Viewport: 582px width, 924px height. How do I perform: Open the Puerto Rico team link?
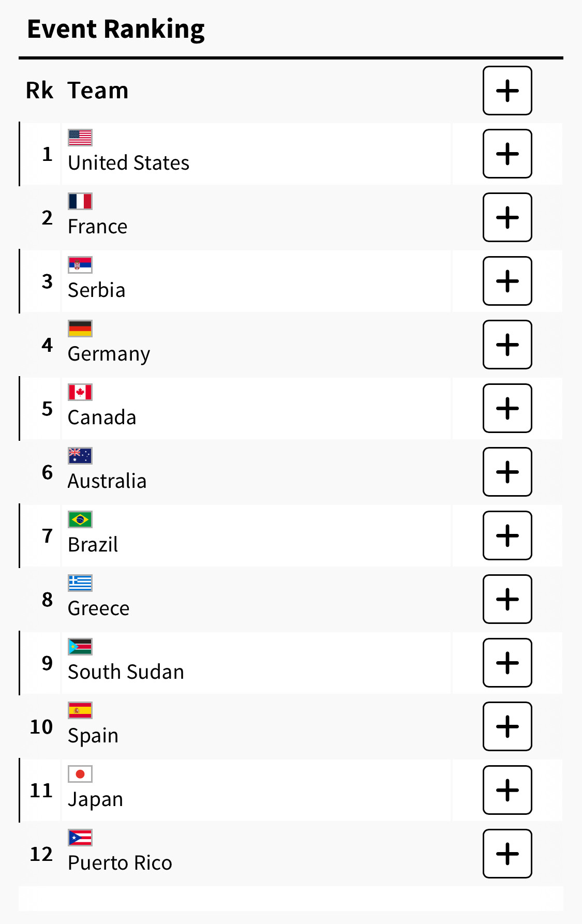click(120, 863)
